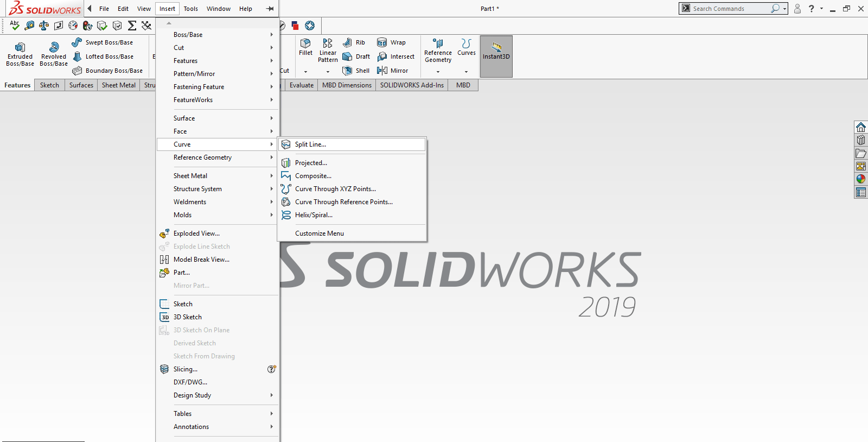Select the Wrap feature
This screenshot has width=868, height=442.
tap(391, 42)
